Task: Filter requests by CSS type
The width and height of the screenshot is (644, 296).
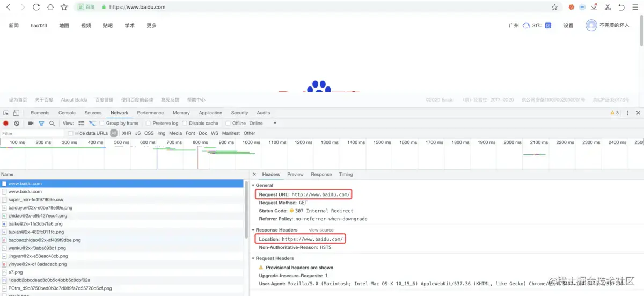Action: 149,133
